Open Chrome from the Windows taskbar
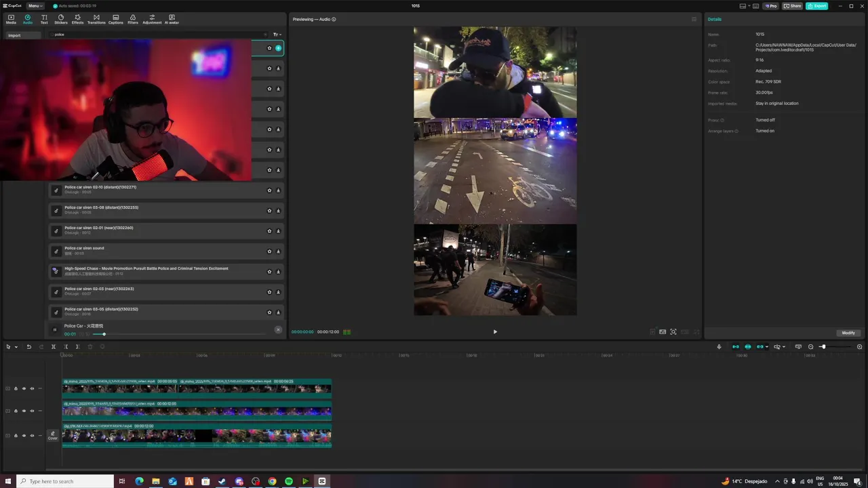 [272, 481]
